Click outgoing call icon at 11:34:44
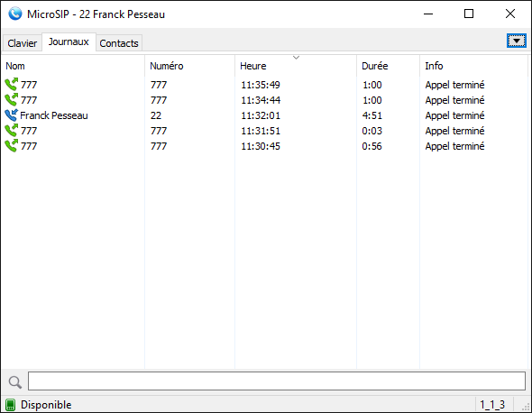This screenshot has width=532, height=413. pyautogui.click(x=11, y=100)
